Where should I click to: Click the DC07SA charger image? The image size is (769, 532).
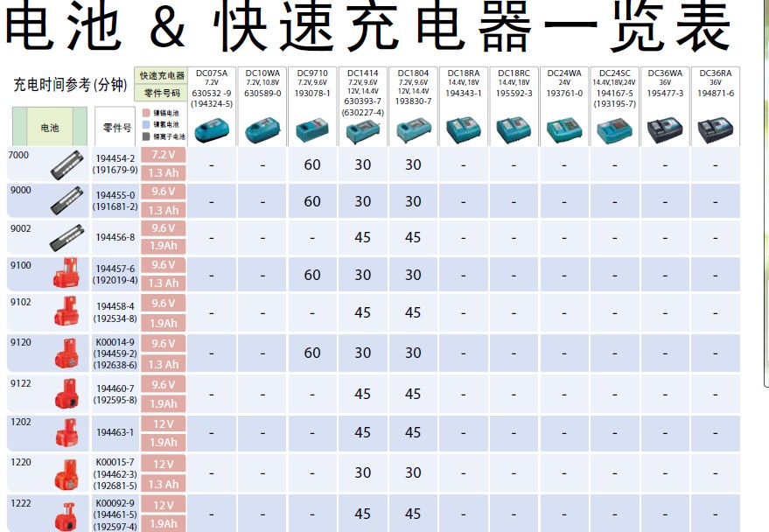coord(212,130)
